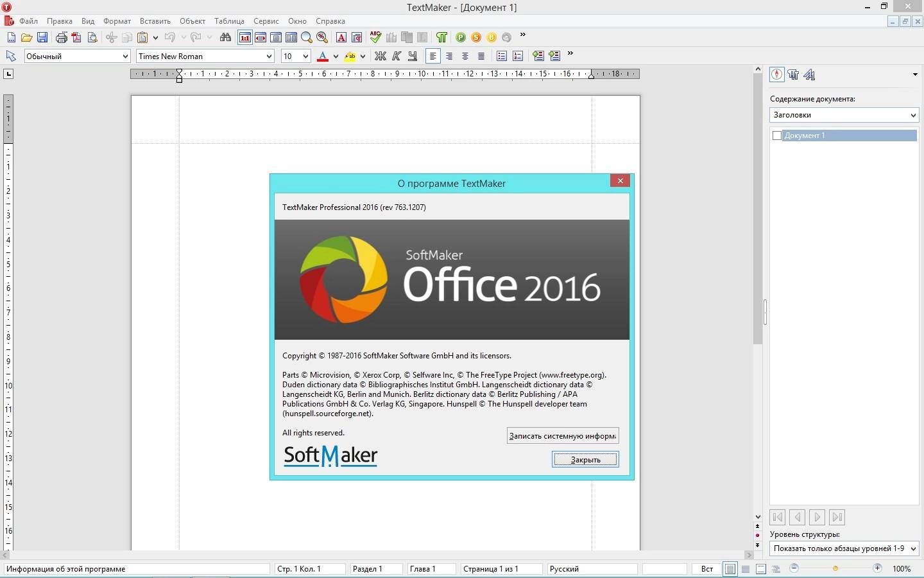Launch PlanMaker from the green P icon
Screen dimensions: 924x578
click(461, 37)
